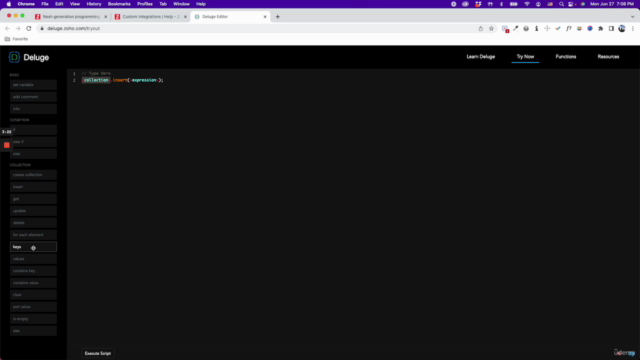Click the Bluetooth menu bar icon

pos(502,4)
